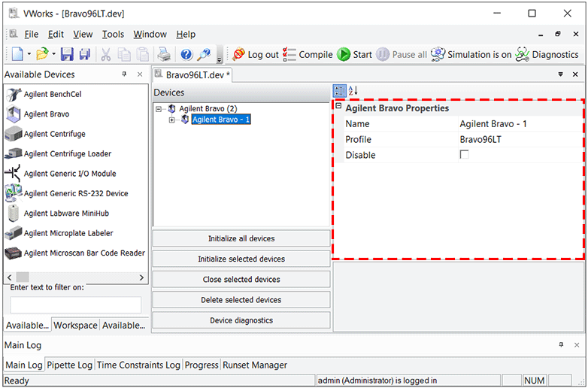Click the device list horizontal scrollbar thumb
The width and height of the screenshot is (588, 388).
click(x=23, y=277)
